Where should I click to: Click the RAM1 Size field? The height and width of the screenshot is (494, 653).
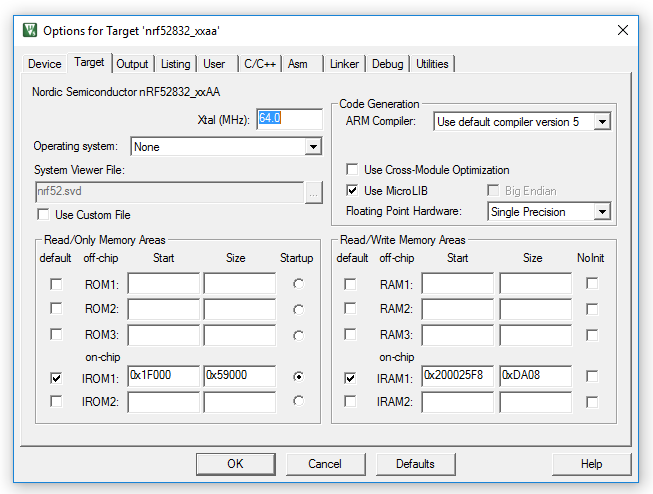point(536,284)
